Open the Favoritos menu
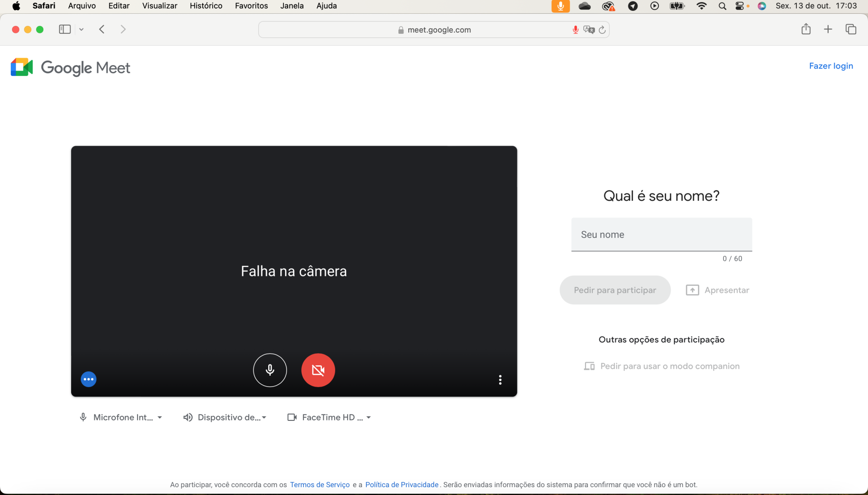 click(251, 6)
